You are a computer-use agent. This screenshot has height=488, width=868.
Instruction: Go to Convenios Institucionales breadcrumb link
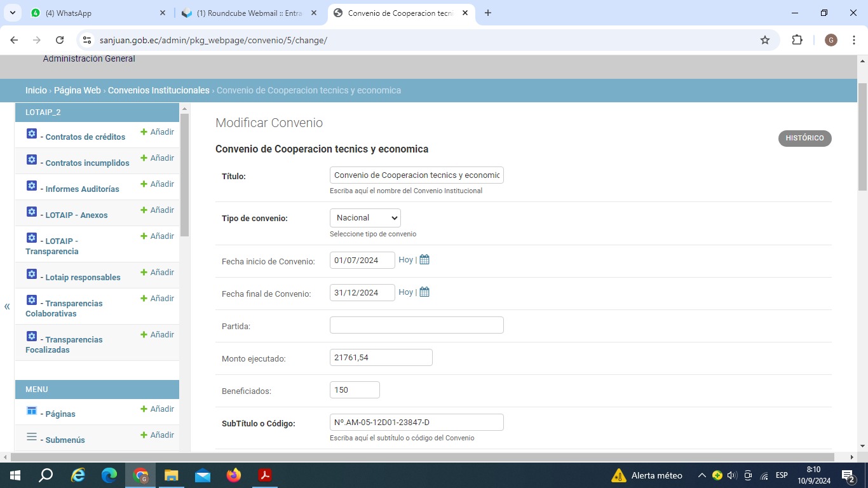click(158, 90)
